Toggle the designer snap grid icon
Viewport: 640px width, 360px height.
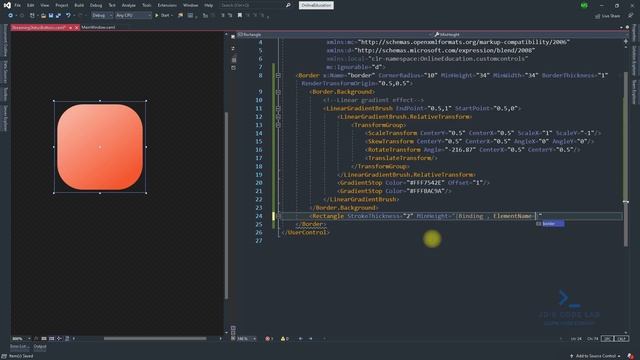tap(44, 339)
